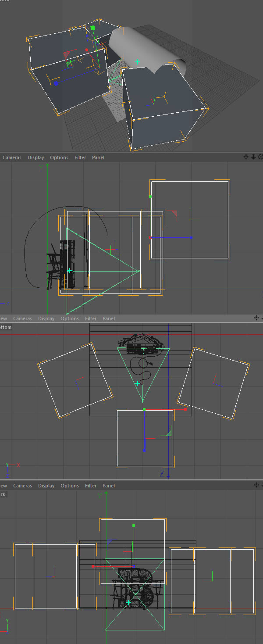Click the cyan crosshair in the Back viewport
The width and height of the screenshot is (263, 644).
tap(128, 603)
